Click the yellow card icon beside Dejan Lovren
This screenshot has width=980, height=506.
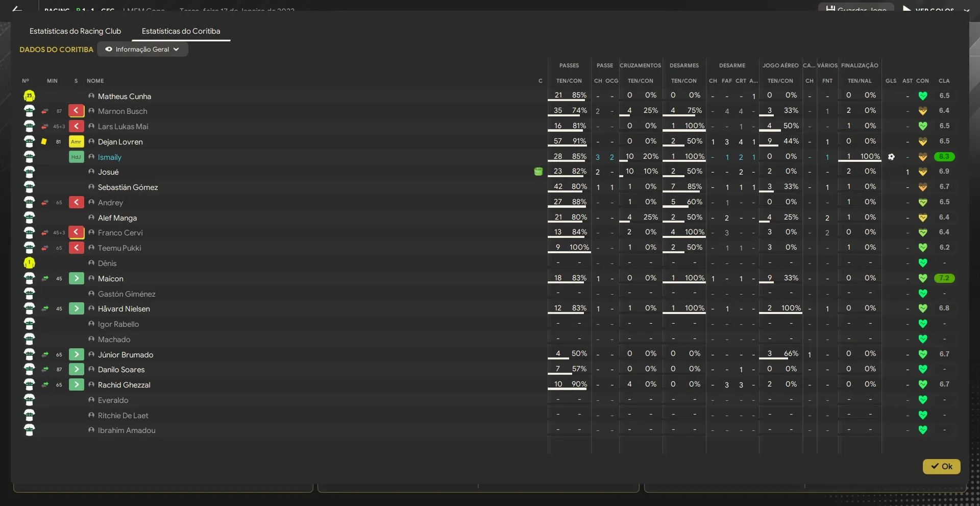pos(44,141)
